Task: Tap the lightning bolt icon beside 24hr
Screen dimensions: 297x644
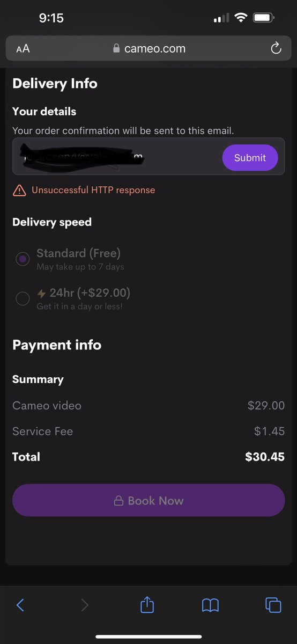Action: point(41,294)
